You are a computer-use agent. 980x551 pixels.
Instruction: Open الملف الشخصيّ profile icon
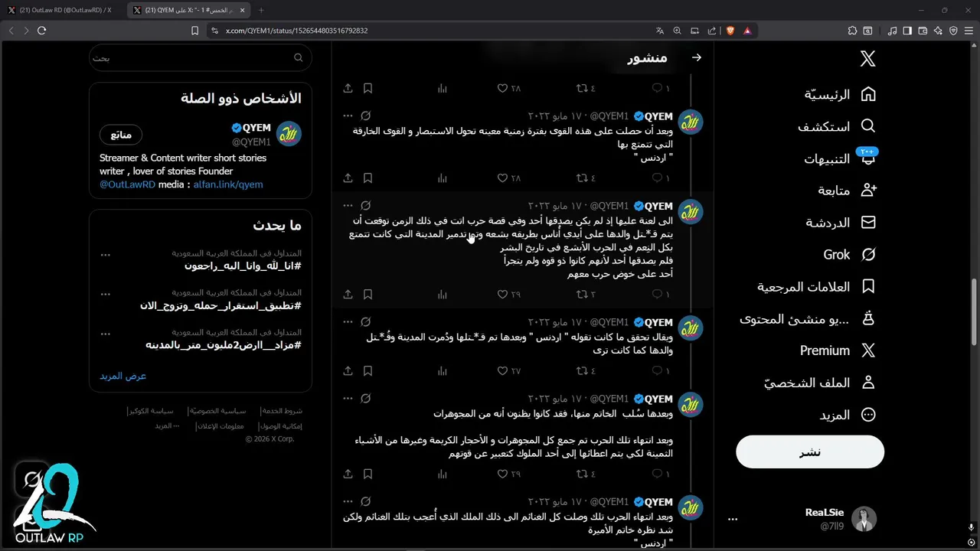click(868, 383)
